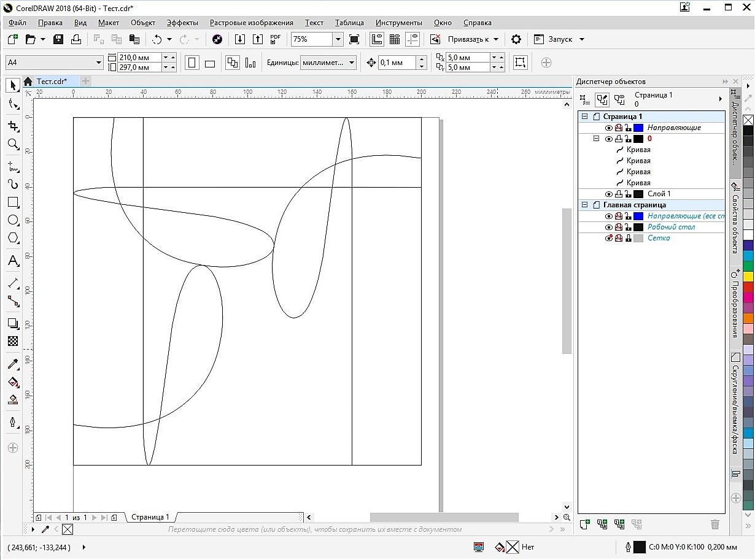Screen dimensions: 755x560
Task: Set page to portrait orientation
Action: click(192, 63)
